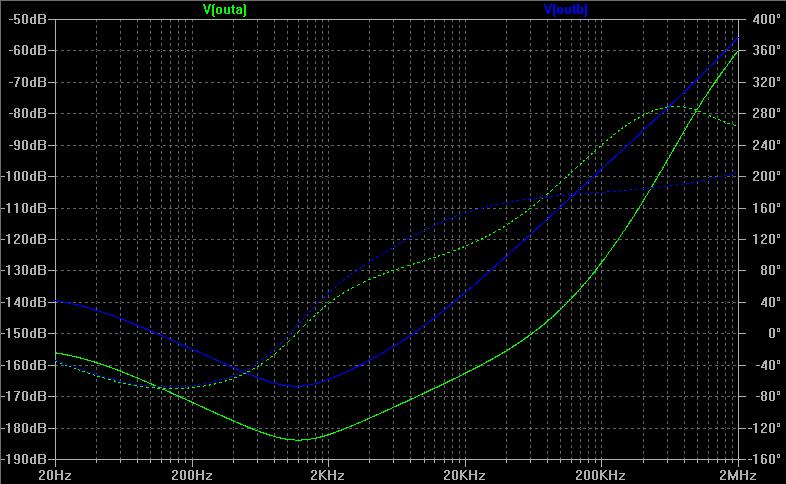Click the -160° phase axis label

(763, 459)
